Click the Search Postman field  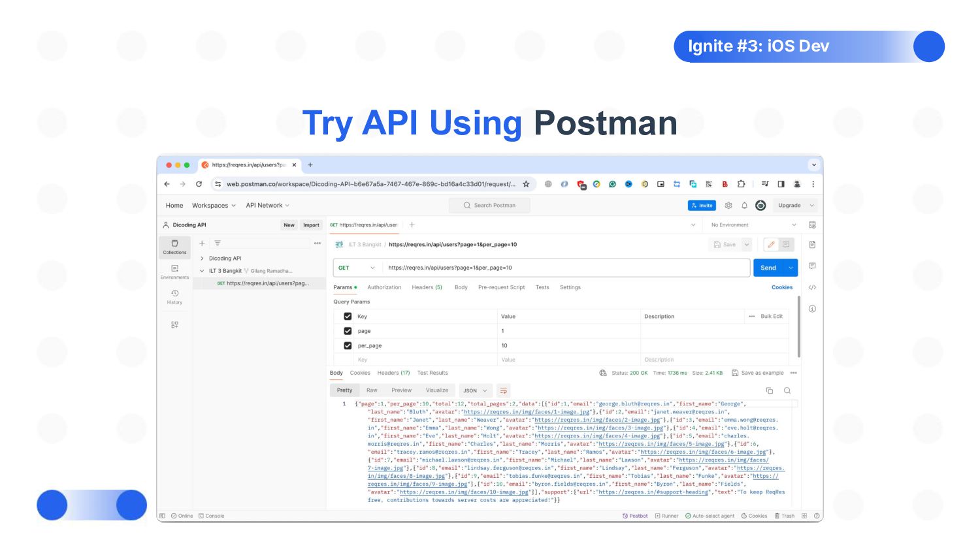point(489,205)
